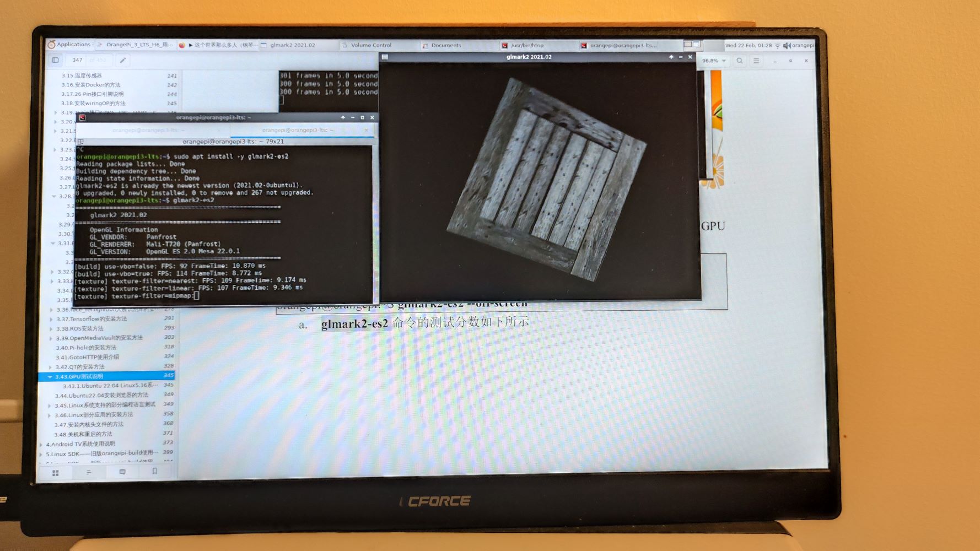Screen dimensions: 980x551
Task: Open the 96.8% zoom dropdown
Action: pos(714,61)
